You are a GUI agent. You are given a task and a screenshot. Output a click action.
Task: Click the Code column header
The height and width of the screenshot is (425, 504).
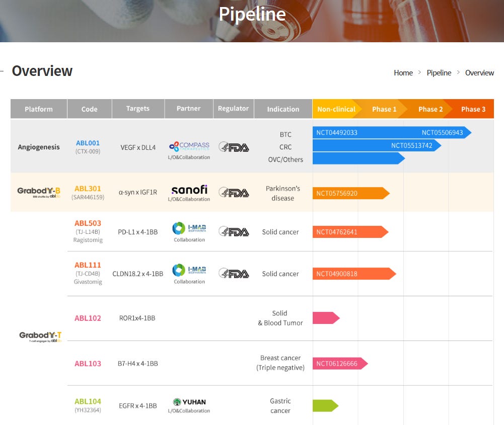89,109
